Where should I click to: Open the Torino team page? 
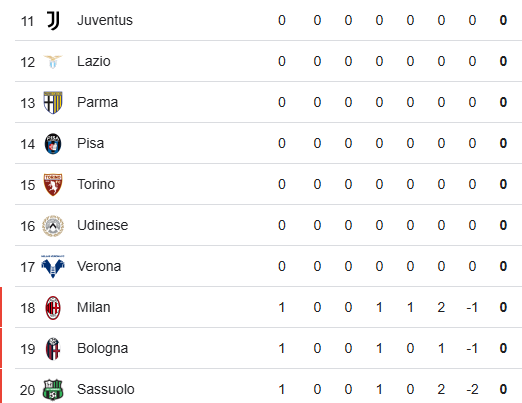click(x=96, y=184)
